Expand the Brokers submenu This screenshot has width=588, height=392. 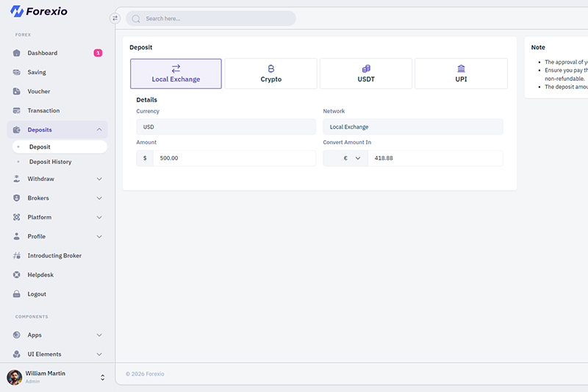(99, 198)
